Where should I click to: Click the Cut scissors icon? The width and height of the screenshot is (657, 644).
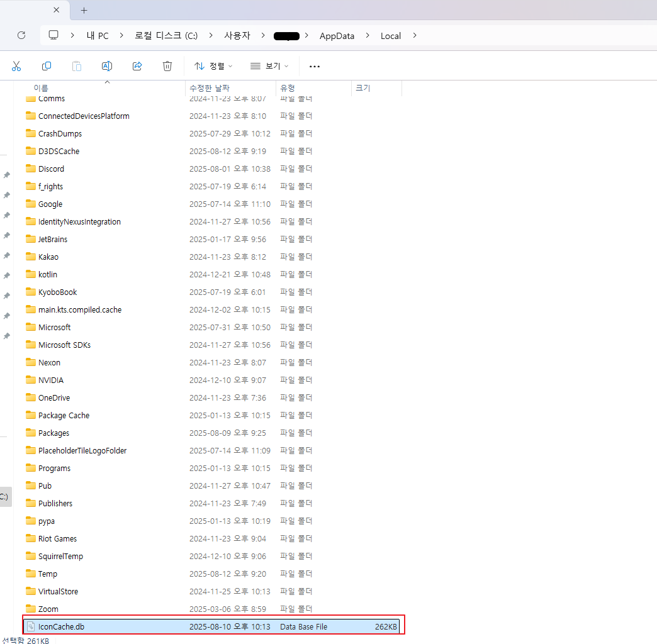[x=16, y=66]
